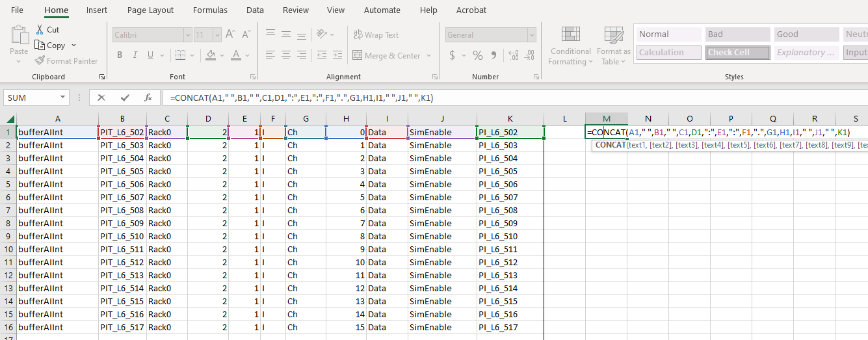Switch to the Formulas tab
The width and height of the screenshot is (868, 340).
(210, 10)
